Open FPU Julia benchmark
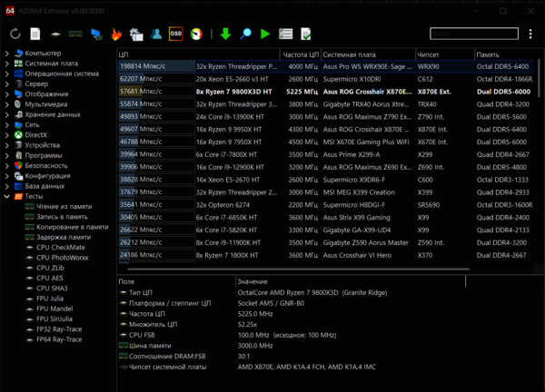This screenshot has height=392, width=545. [50, 299]
